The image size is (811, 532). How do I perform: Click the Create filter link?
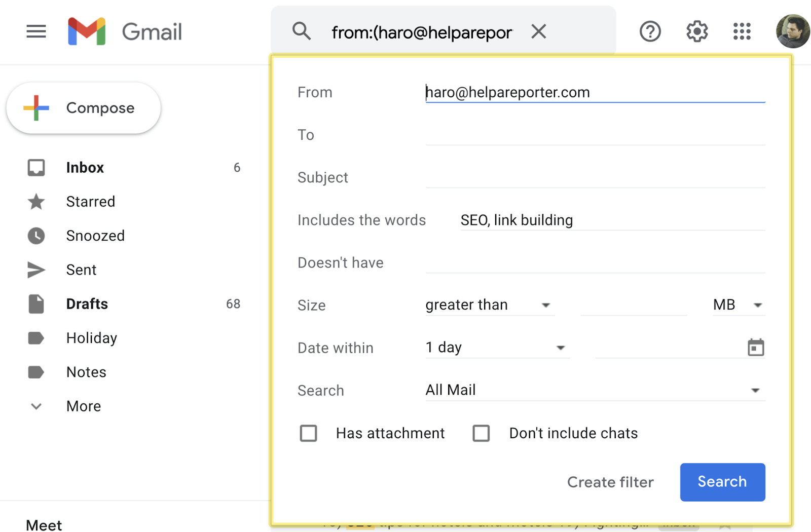click(610, 482)
